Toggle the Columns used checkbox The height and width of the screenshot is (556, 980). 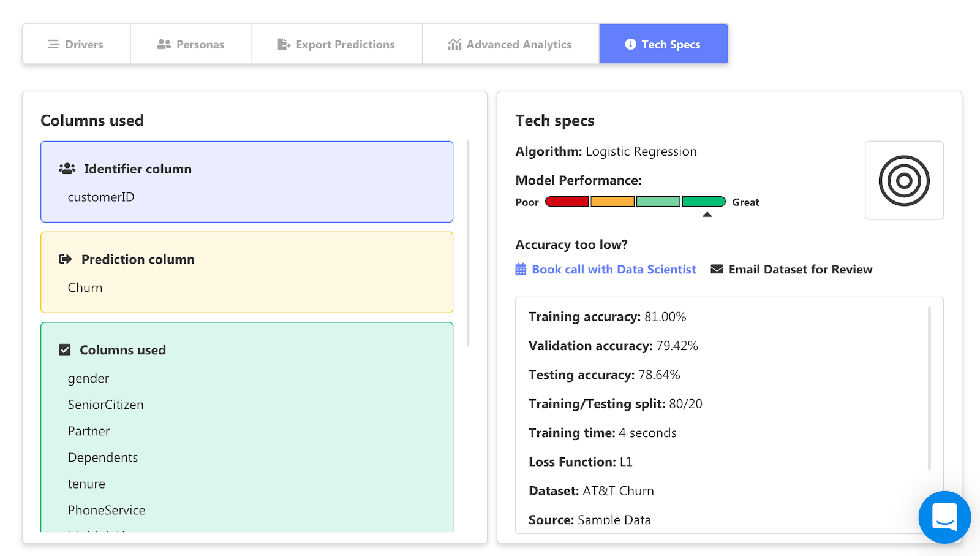[x=65, y=349]
